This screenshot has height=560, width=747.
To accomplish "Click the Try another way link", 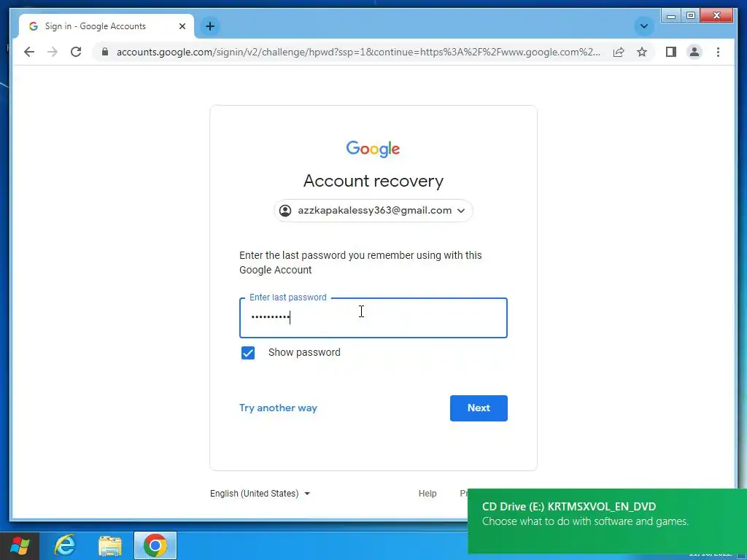I will coord(278,408).
